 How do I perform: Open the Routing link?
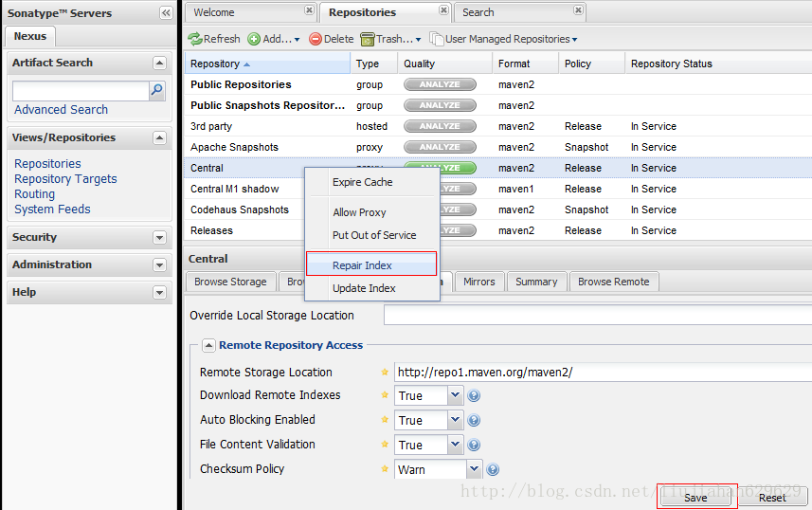[x=35, y=193]
